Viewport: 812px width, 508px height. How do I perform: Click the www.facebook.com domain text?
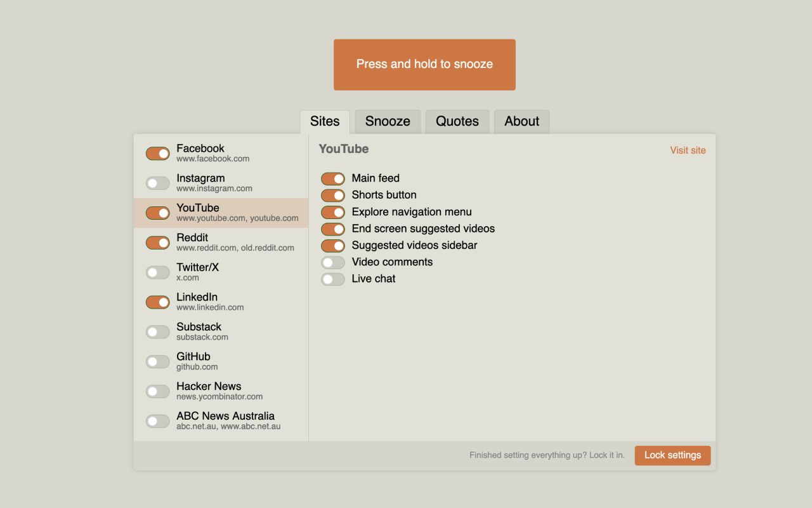point(213,159)
